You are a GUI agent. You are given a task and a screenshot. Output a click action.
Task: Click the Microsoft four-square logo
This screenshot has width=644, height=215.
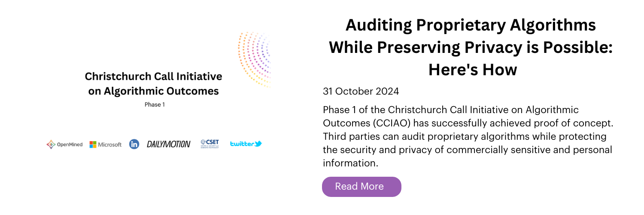[93, 144]
